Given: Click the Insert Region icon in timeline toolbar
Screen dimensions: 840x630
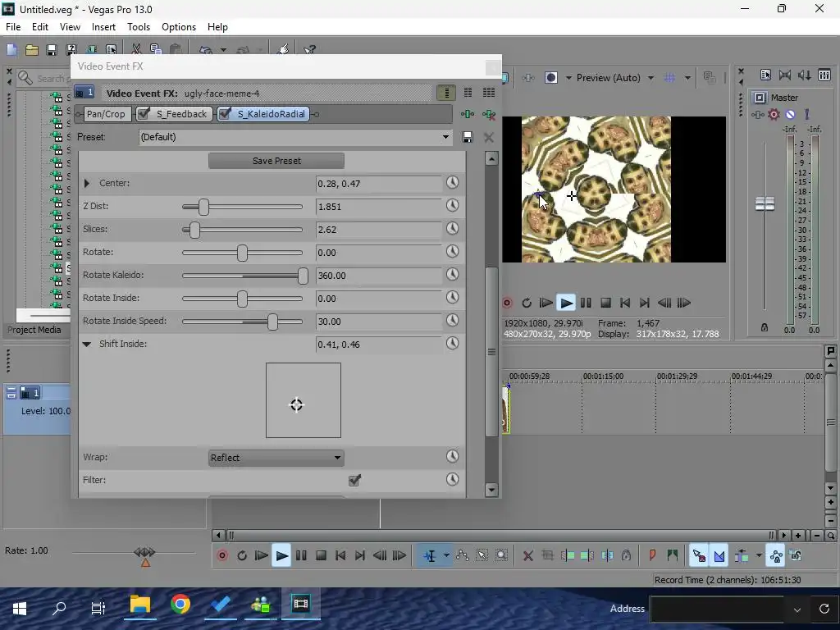Looking at the screenshot, I should pos(673,556).
